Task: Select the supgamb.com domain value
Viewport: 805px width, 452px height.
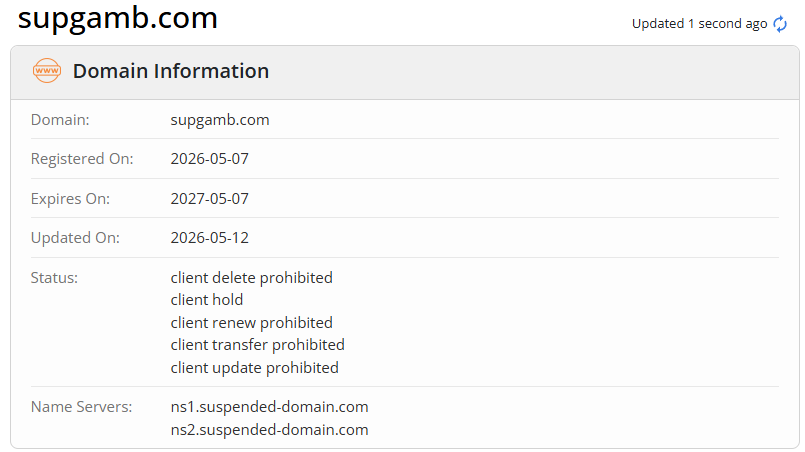Action: click(220, 120)
